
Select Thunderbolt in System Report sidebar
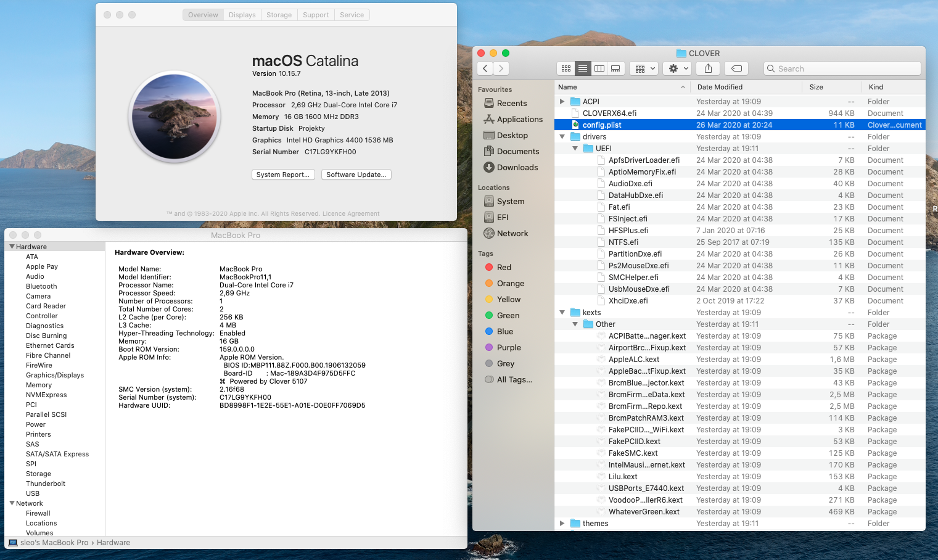46,484
